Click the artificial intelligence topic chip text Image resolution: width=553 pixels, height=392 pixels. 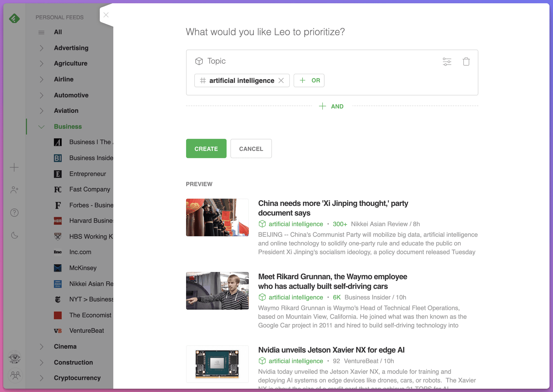242,80
